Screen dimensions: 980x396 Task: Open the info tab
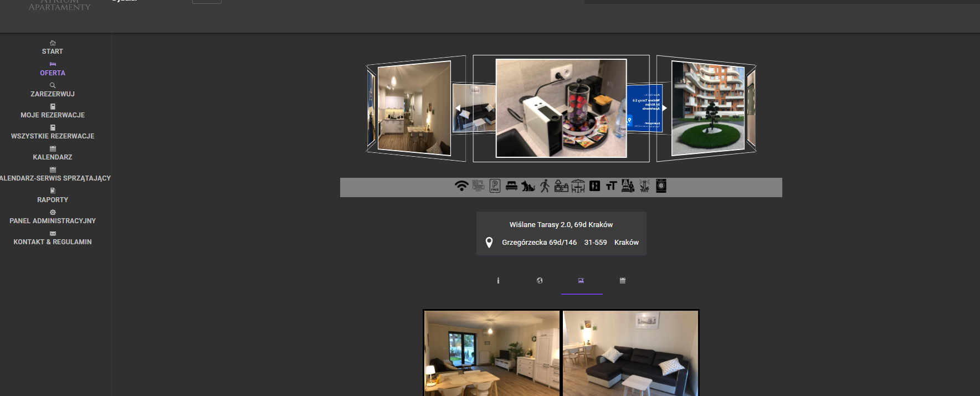(498, 281)
